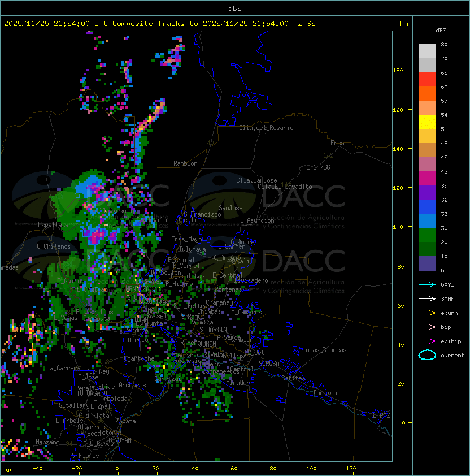The height and width of the screenshot is (476, 470).
Task: Click the dBZ label above the color scale
Action: pos(441,31)
